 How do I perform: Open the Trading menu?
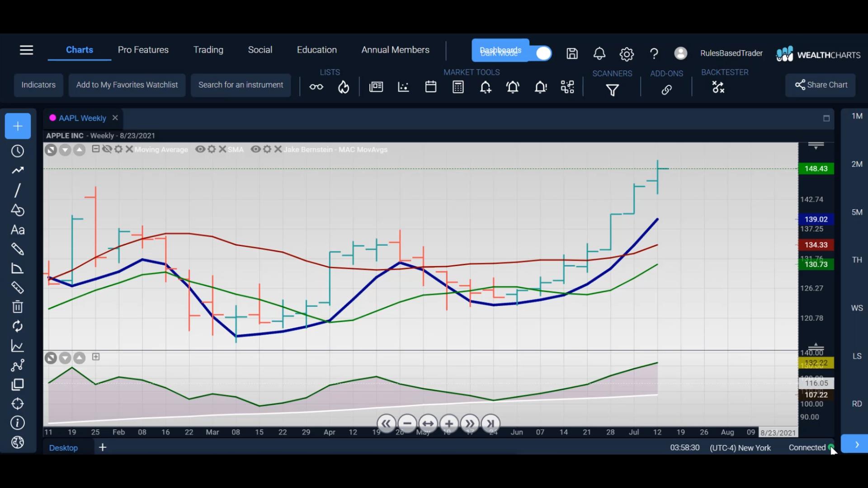(208, 50)
